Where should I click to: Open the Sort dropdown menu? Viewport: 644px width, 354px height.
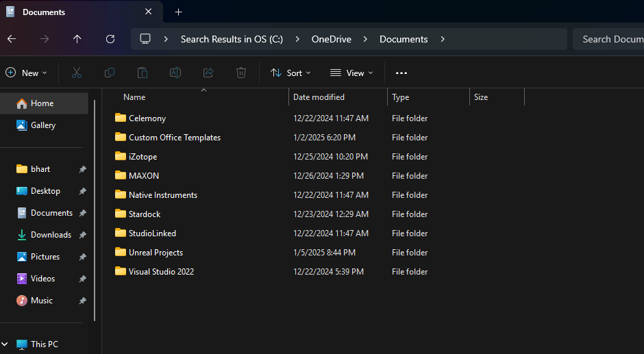290,73
